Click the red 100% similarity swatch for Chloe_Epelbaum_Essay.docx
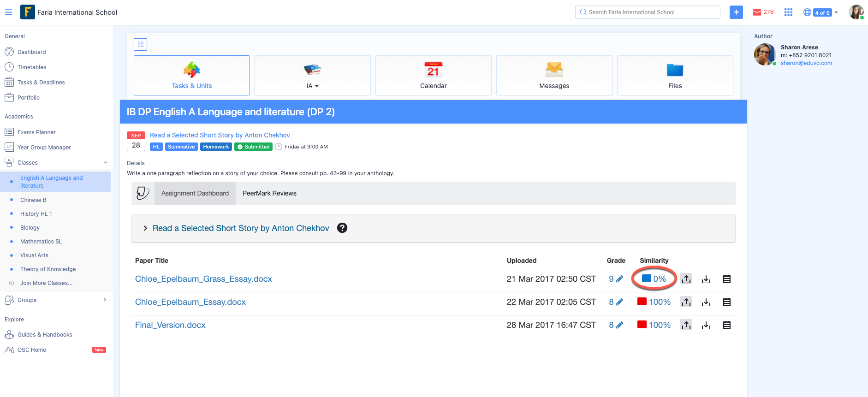868x397 pixels. [x=642, y=302]
